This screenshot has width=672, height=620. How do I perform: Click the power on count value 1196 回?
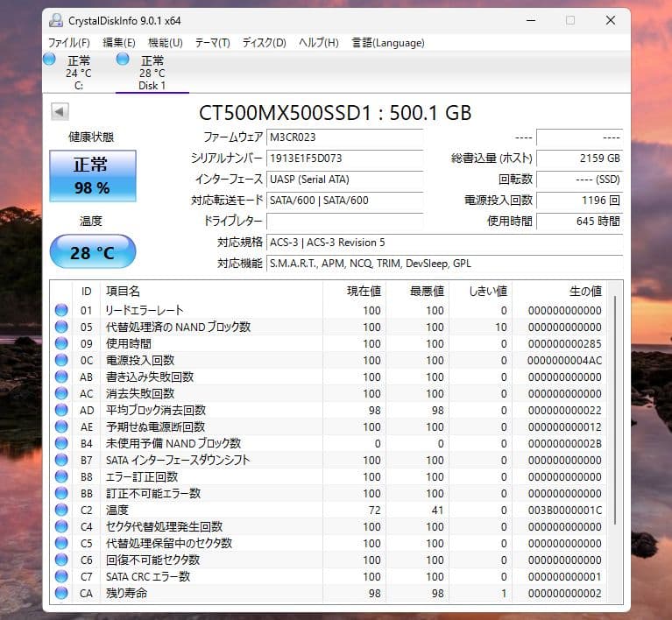click(579, 200)
